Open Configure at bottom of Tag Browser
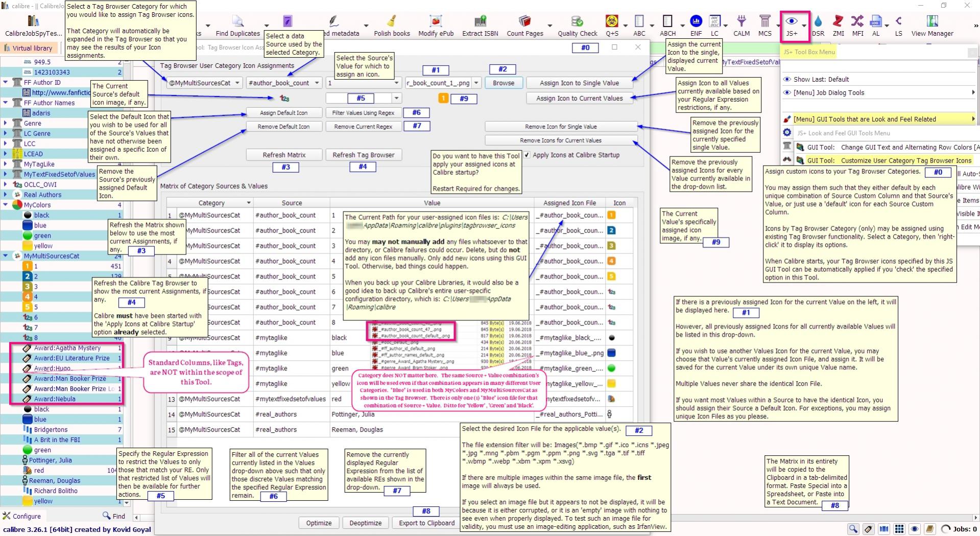The width and height of the screenshot is (980, 536). click(22, 516)
